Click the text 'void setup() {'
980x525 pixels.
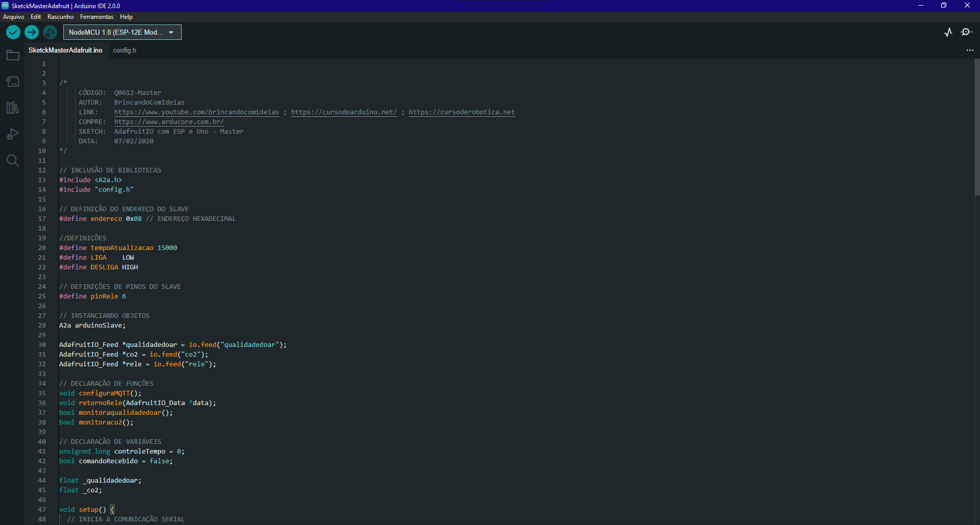[87, 510]
